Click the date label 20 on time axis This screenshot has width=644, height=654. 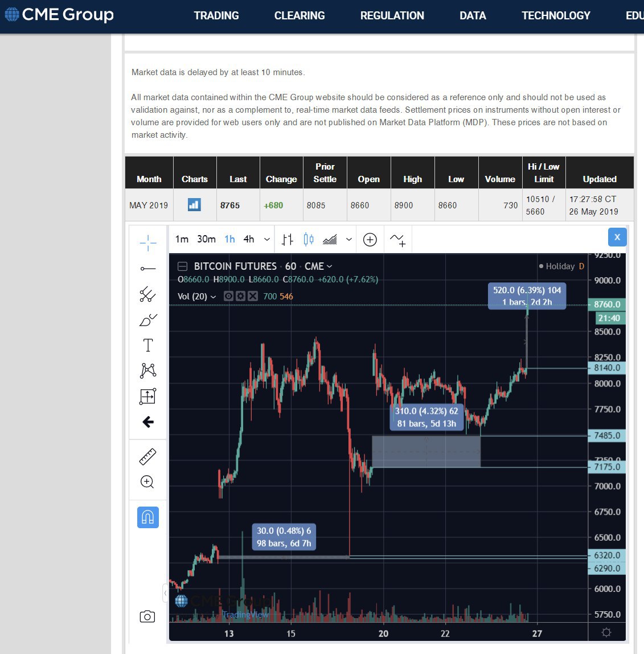click(x=383, y=634)
